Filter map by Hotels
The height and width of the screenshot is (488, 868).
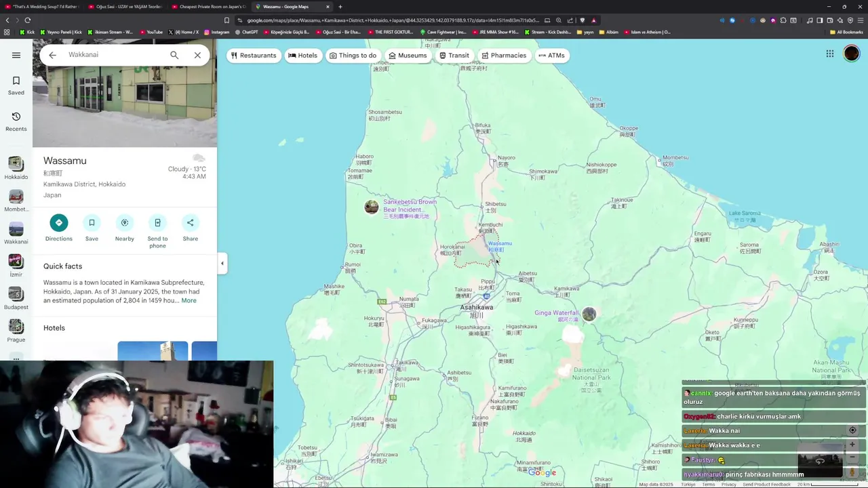(302, 56)
